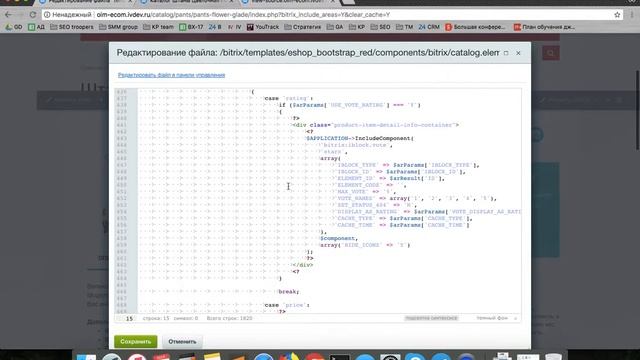Viewport: 640px width, 360px height.
Task: Open the 'Большая конфере...' bookmark
Action: (475, 27)
